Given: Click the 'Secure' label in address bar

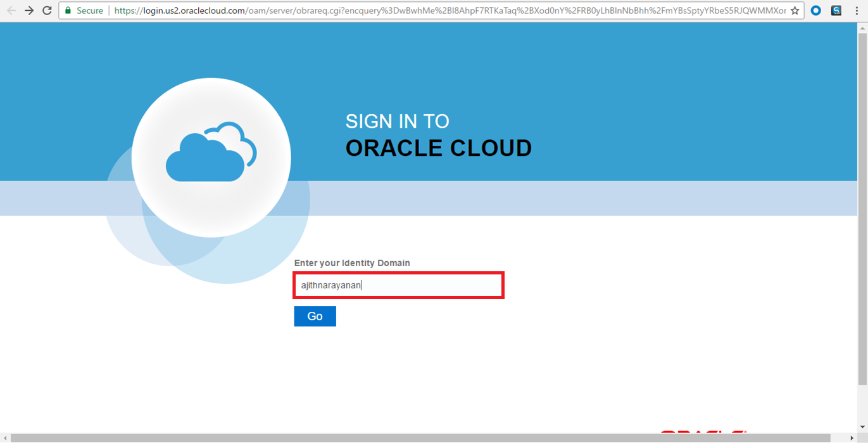Looking at the screenshot, I should pos(90,11).
